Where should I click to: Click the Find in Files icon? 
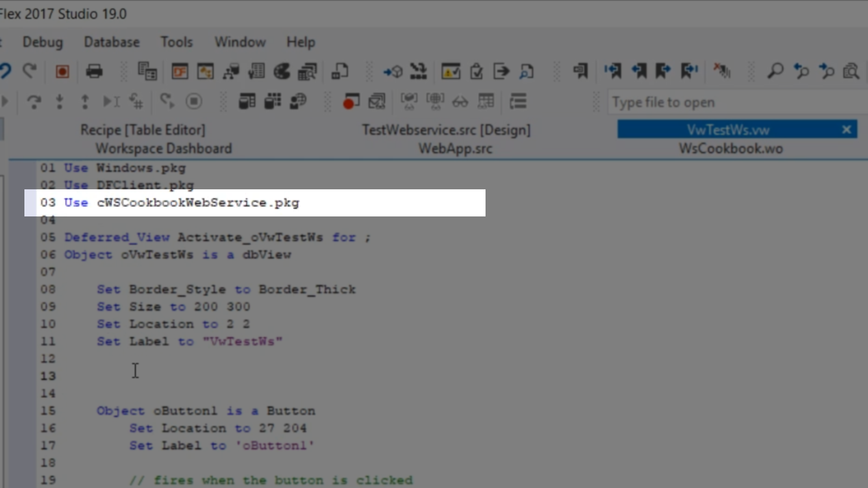(851, 71)
